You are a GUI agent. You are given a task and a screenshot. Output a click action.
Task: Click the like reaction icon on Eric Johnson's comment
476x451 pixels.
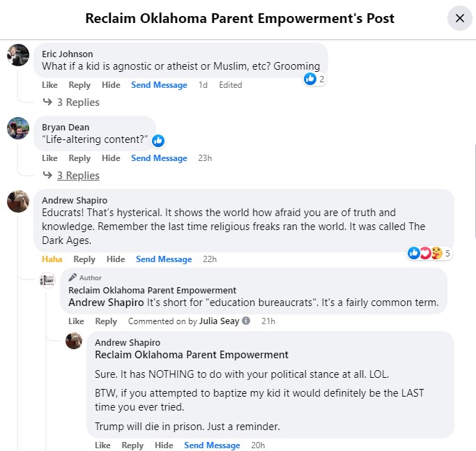[x=310, y=79]
